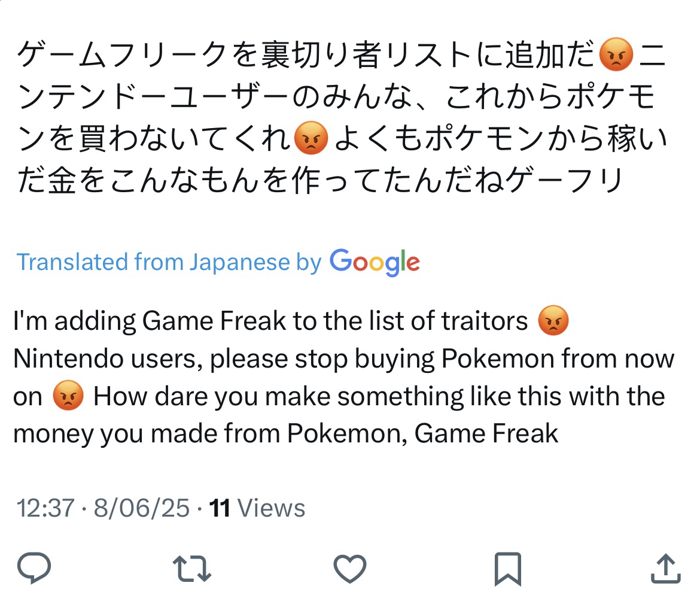Image resolution: width=700 pixels, height=613 pixels.
Task: Click the colorful Google logo
Action: (x=375, y=262)
